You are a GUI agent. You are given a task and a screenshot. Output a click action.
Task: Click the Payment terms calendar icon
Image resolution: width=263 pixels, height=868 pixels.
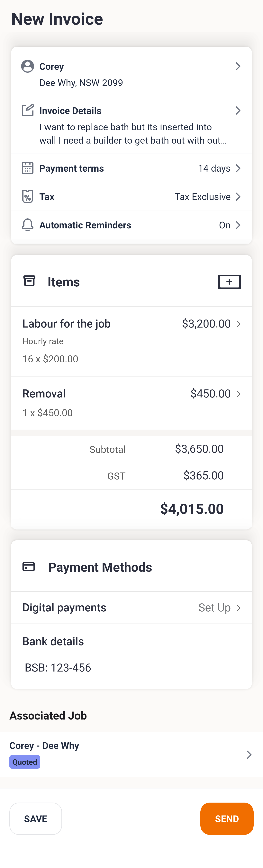28,168
